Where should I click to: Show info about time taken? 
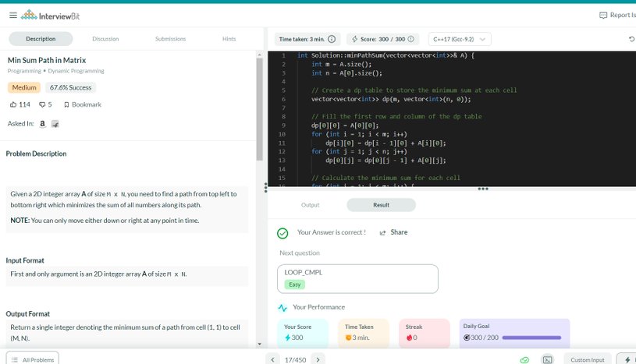[x=332, y=39]
